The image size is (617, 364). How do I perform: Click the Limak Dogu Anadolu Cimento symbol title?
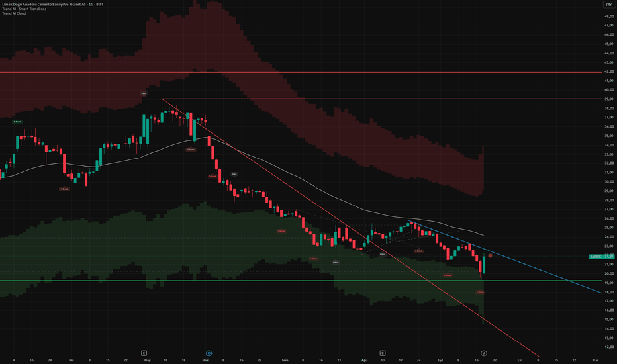coord(53,5)
